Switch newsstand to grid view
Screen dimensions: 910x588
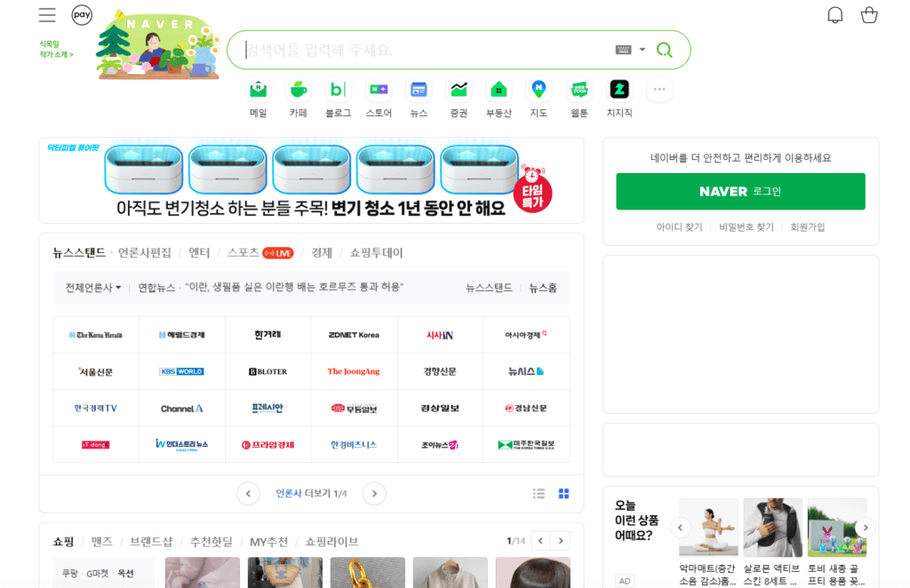coord(563,493)
